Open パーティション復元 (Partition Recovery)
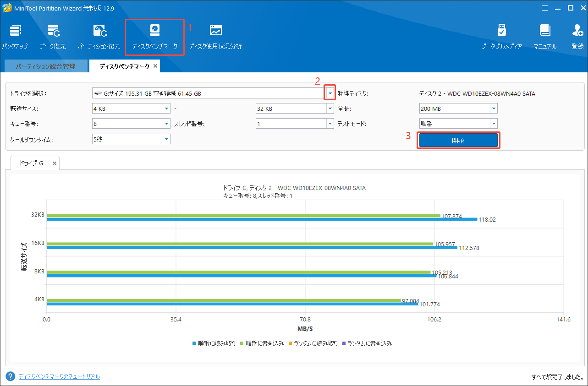 [x=99, y=36]
